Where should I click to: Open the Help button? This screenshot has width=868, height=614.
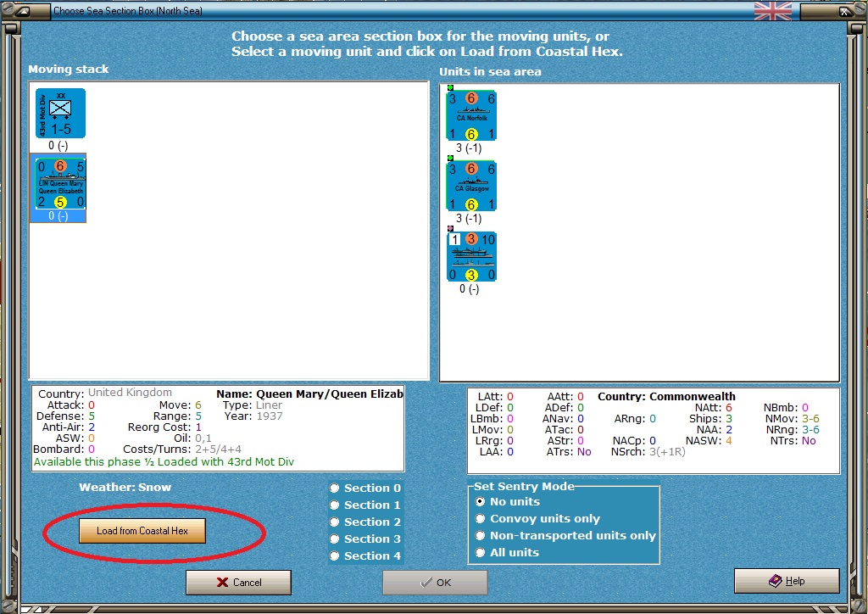coord(787,581)
